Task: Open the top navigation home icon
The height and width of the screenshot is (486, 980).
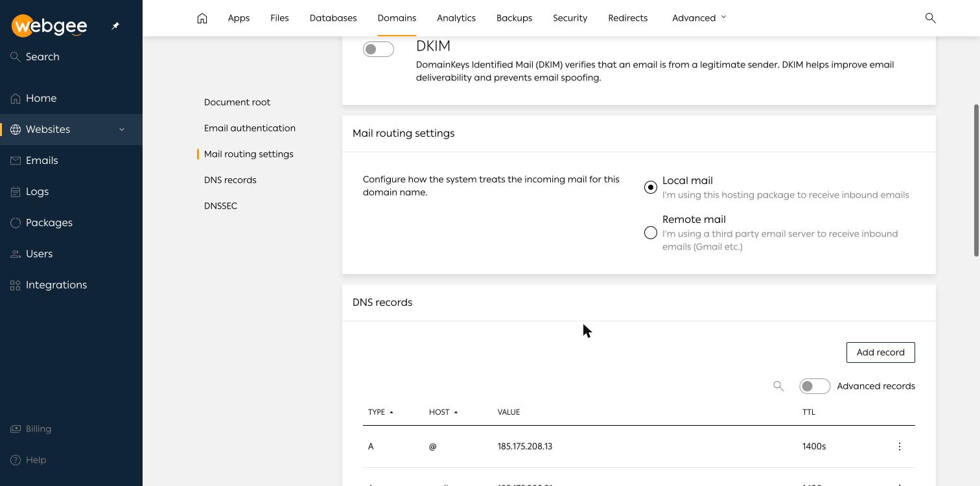Action: tap(202, 18)
